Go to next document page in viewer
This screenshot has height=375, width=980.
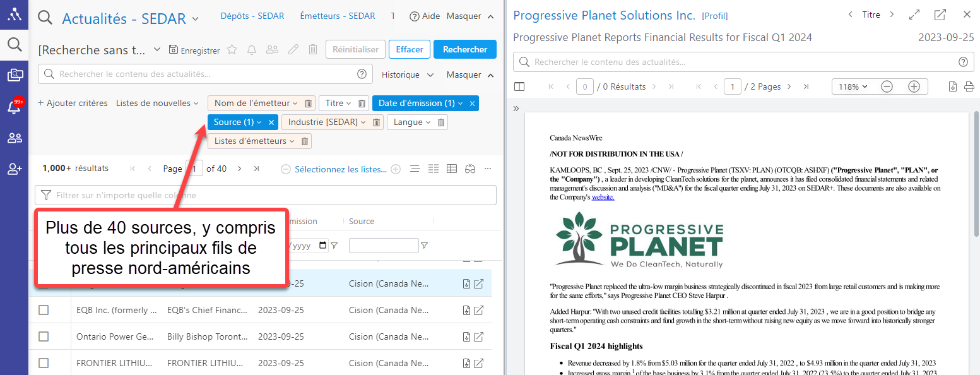click(789, 86)
